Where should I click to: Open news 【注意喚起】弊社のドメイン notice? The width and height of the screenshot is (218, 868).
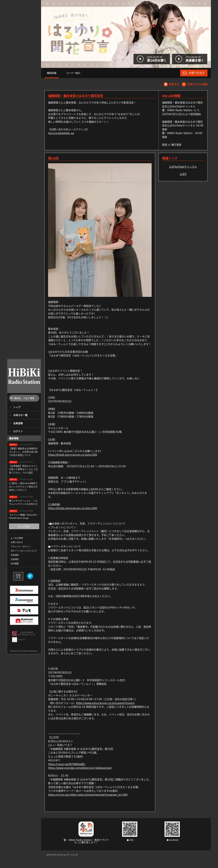coord(24,469)
